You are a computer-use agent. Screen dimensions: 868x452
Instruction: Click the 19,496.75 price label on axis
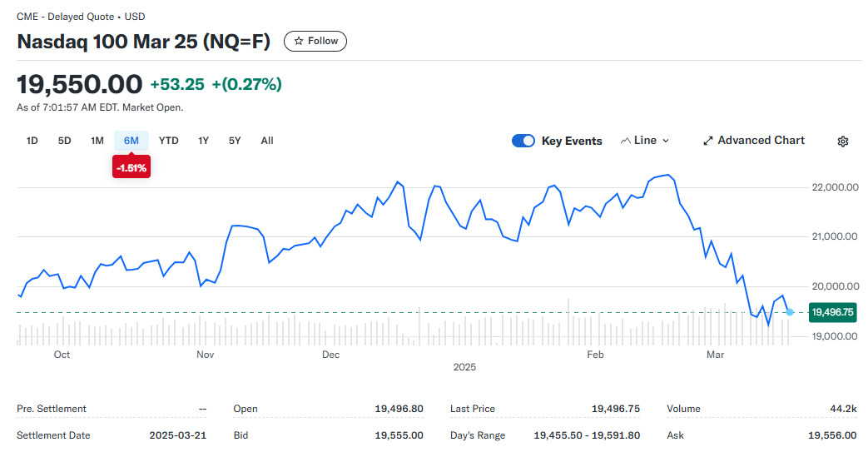click(x=832, y=312)
